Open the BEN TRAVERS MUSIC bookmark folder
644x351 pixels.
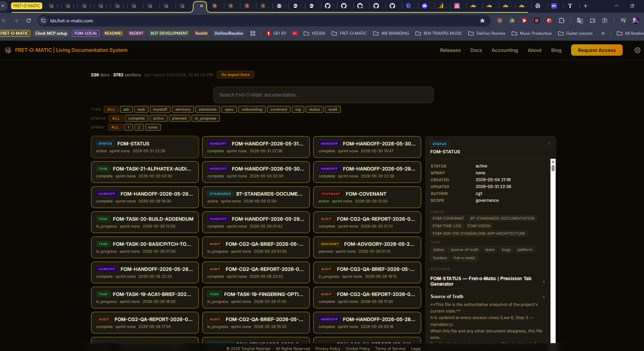[x=439, y=33]
